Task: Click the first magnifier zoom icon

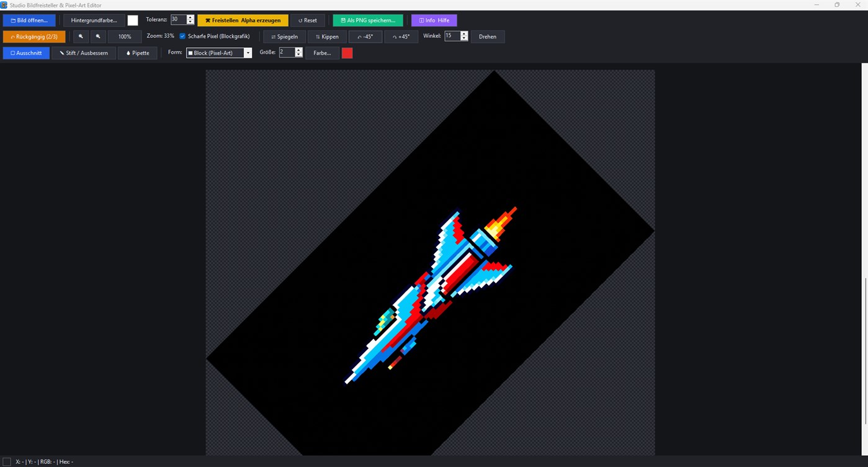Action: pos(81,37)
